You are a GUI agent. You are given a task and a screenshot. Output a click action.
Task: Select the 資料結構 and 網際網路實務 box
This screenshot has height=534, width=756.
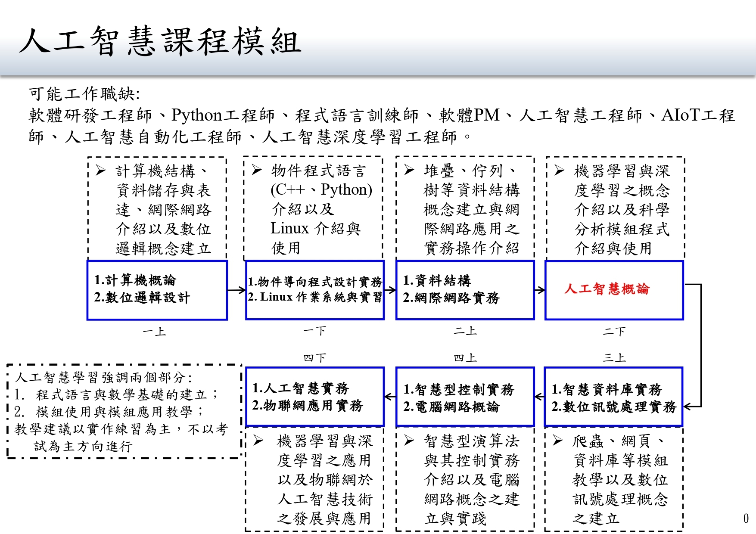pyautogui.click(x=465, y=290)
